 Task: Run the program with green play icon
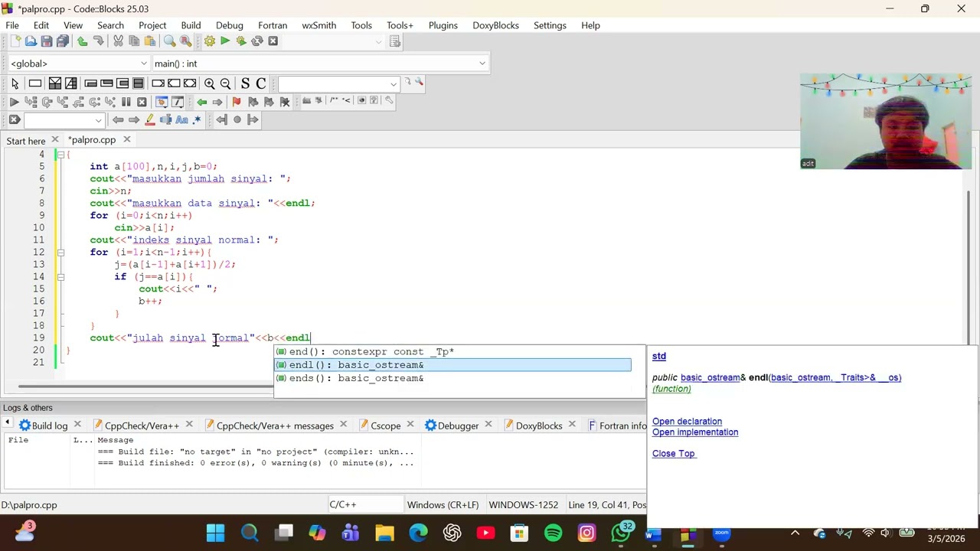(225, 41)
